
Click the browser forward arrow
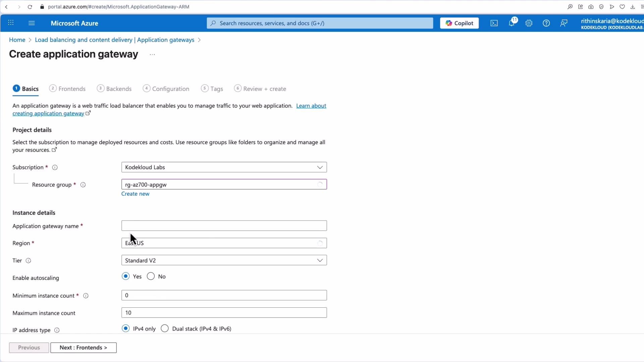click(x=19, y=7)
